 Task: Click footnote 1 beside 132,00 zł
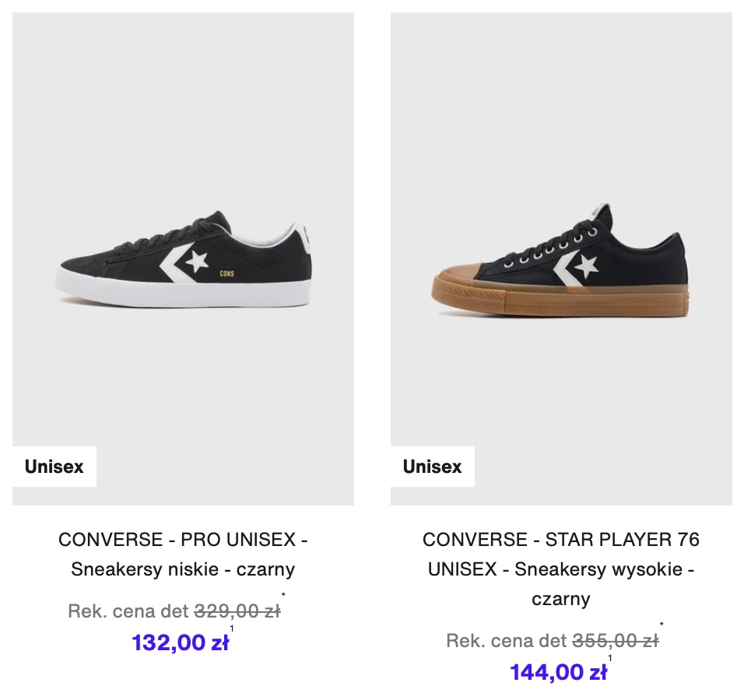coord(232,628)
